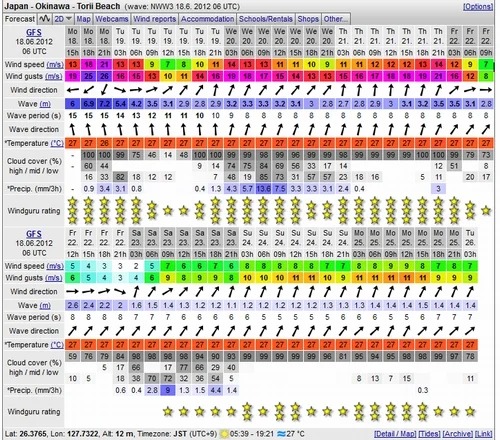Image resolution: width=500 pixels, height=440 pixels.
Task: Open the Tides link
Action: (x=429, y=434)
